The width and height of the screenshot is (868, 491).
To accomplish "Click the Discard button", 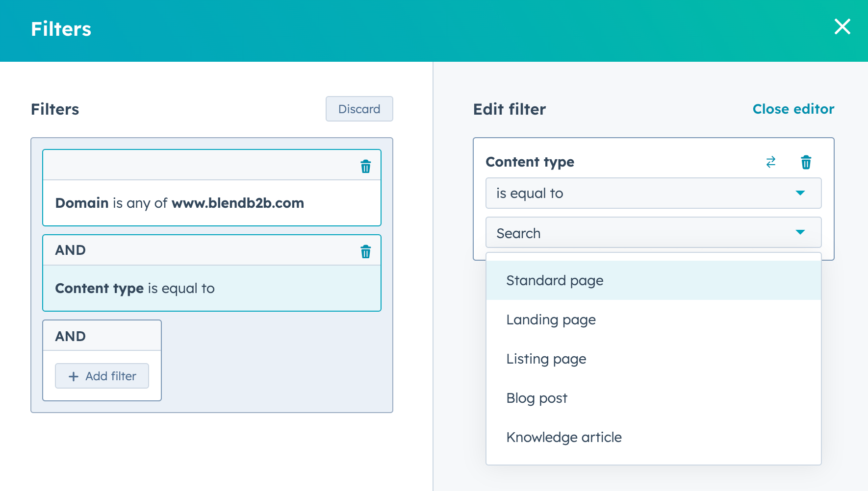I will click(x=359, y=109).
